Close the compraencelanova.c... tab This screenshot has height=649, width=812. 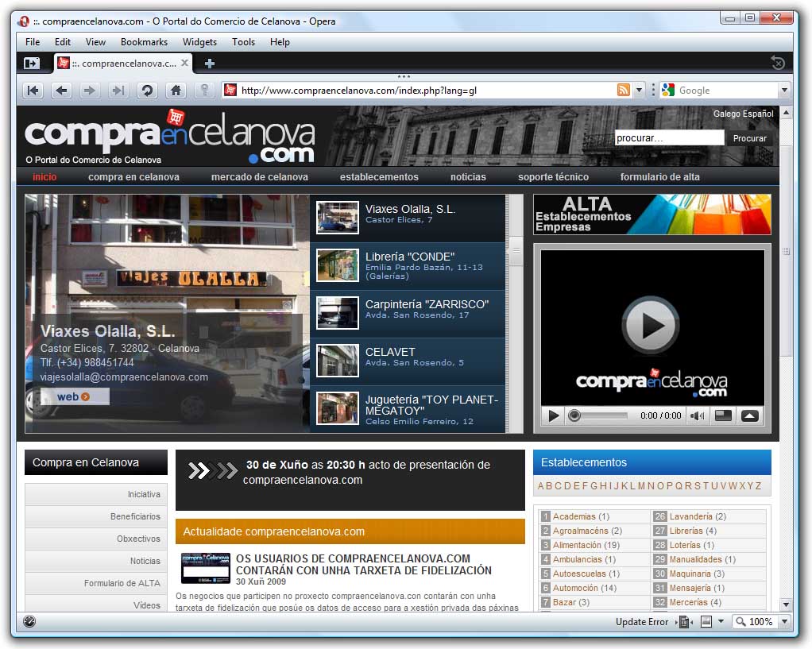184,63
